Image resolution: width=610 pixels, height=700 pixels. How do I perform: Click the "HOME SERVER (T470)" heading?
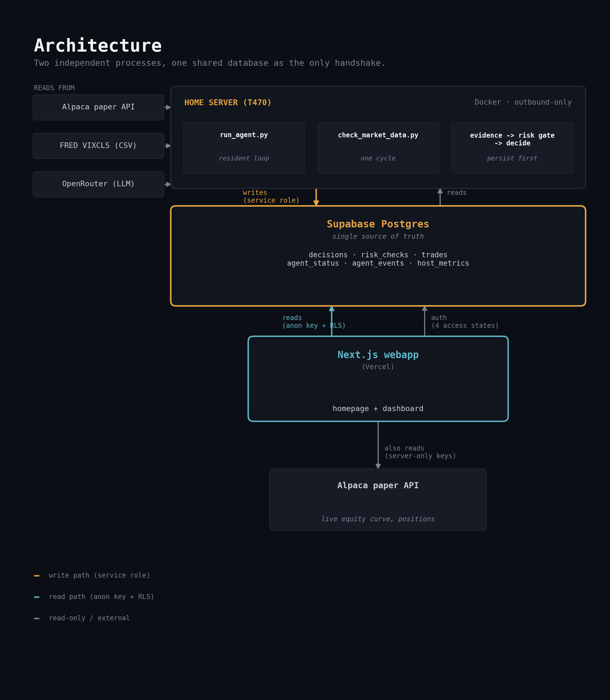pos(228,102)
